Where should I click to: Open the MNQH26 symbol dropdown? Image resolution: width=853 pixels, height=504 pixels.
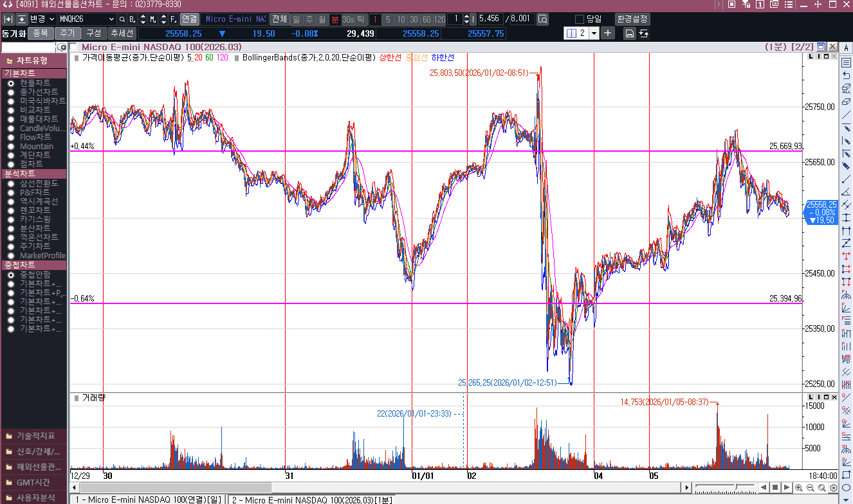(x=111, y=19)
